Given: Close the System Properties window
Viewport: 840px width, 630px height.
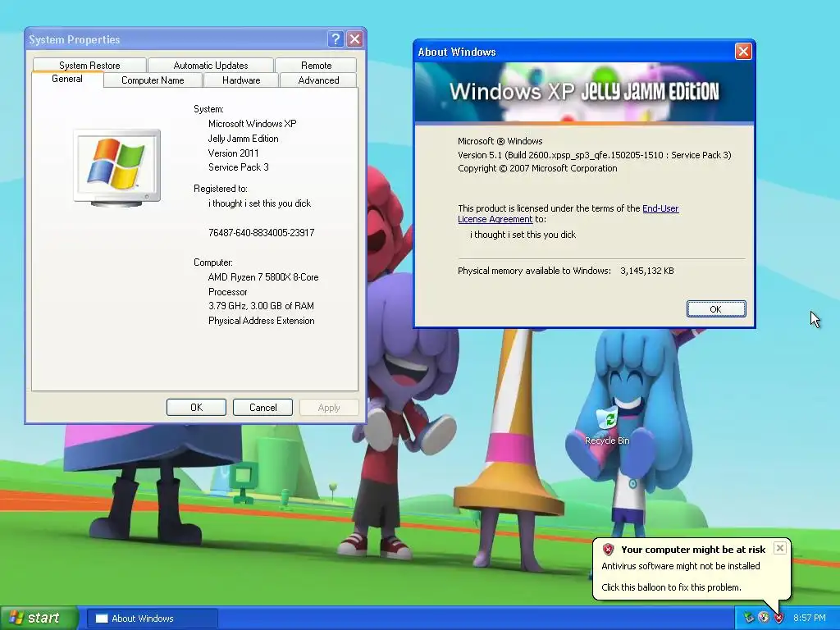Looking at the screenshot, I should pyautogui.click(x=354, y=39).
